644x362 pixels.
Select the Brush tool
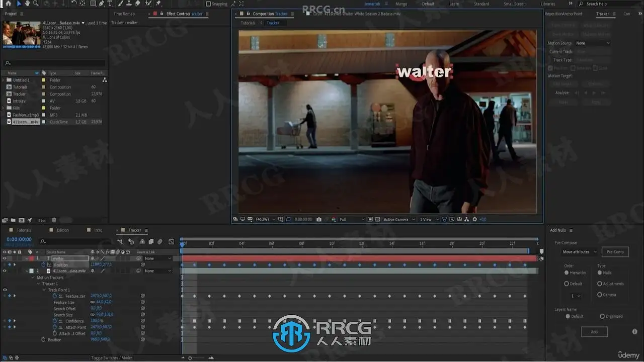121,4
